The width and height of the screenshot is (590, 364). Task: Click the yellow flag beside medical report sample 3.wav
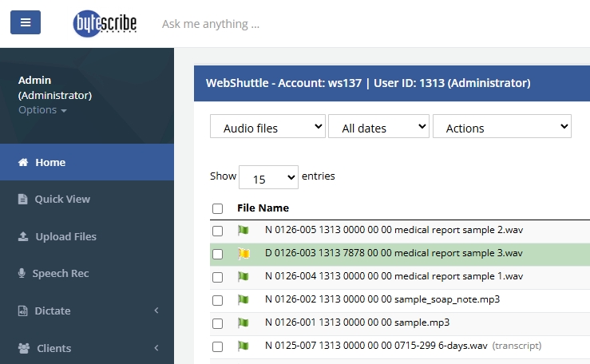click(244, 254)
